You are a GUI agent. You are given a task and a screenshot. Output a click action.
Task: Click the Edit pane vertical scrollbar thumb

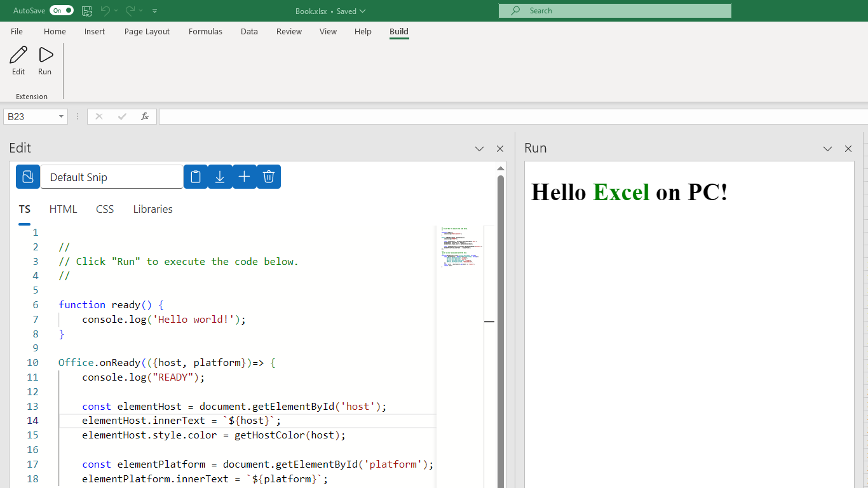point(501,330)
